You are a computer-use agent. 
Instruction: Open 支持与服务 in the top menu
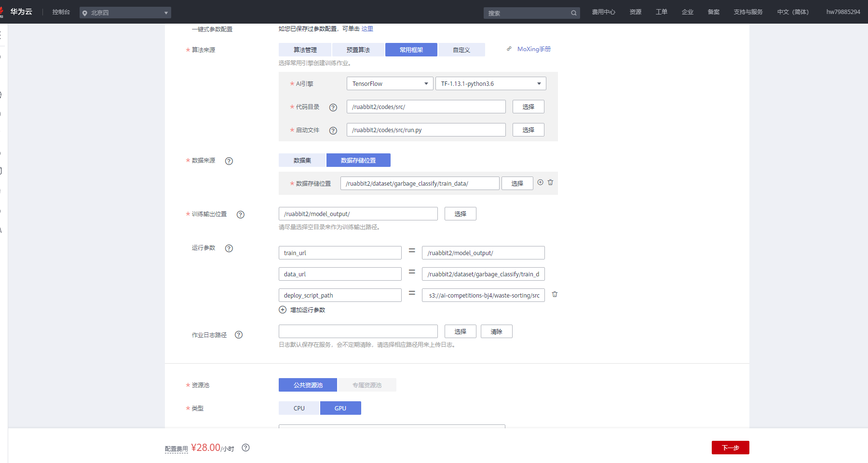click(x=748, y=12)
